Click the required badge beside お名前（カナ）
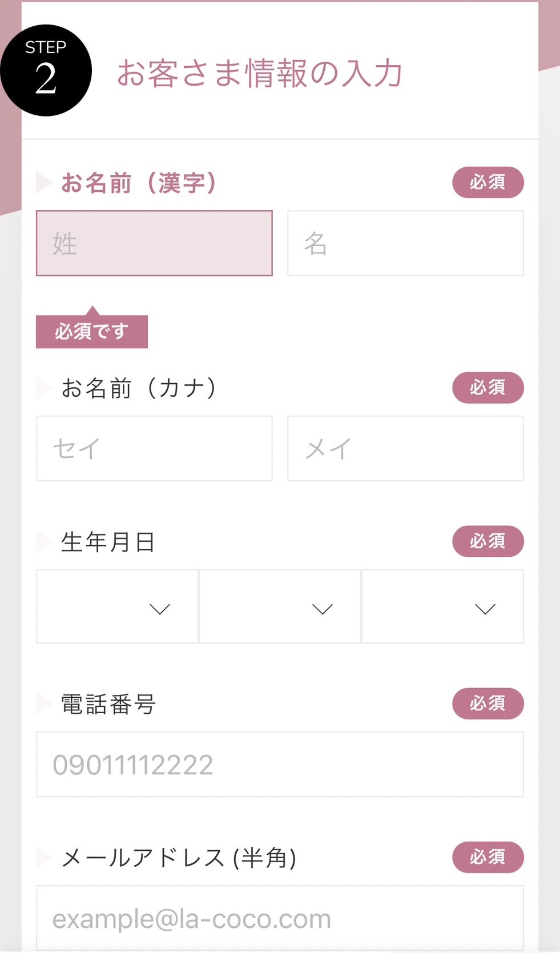Screen dimensions: 560x953 (488, 388)
